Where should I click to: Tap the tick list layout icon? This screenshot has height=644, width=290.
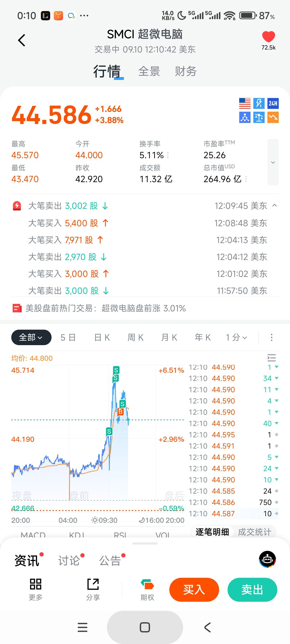pyautogui.click(x=271, y=358)
